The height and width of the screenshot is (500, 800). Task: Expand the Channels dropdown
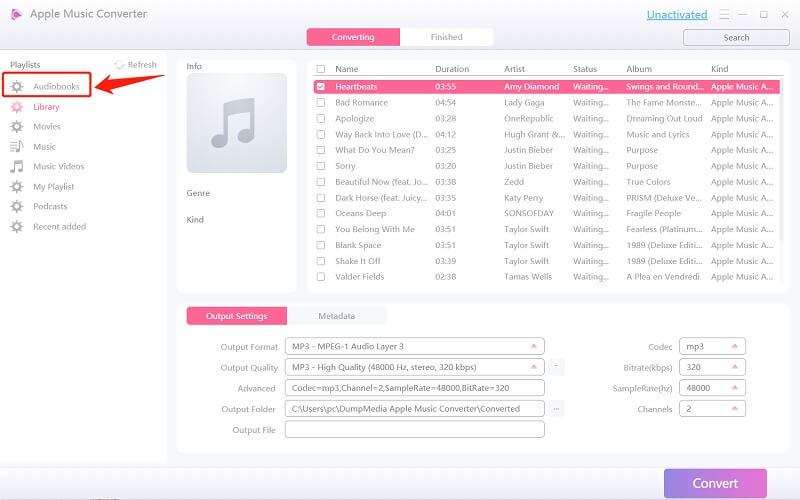point(712,409)
